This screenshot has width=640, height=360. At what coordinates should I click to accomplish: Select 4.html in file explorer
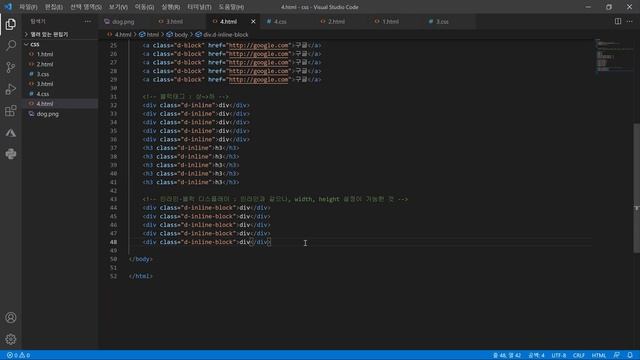coord(60,104)
